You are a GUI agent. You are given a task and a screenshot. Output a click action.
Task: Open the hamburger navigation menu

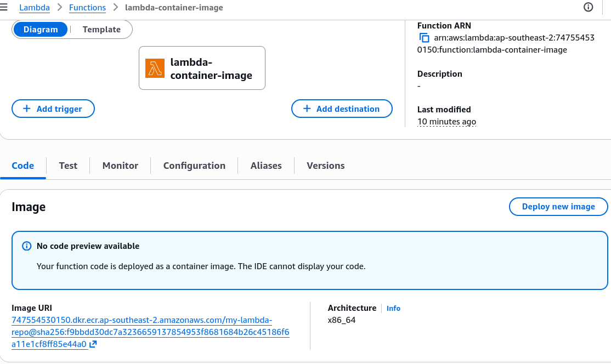(x=4, y=7)
